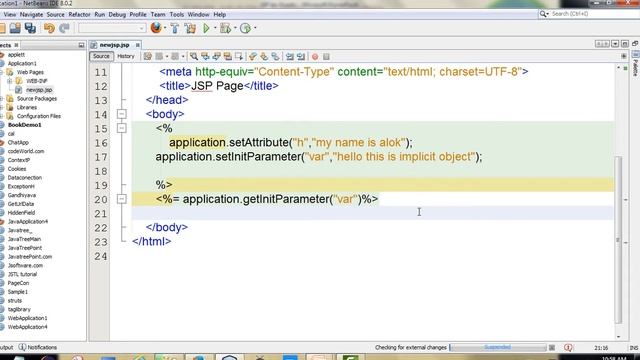Click the Shift Line Right icon
The height and width of the screenshot is (360, 640).
click(301, 56)
